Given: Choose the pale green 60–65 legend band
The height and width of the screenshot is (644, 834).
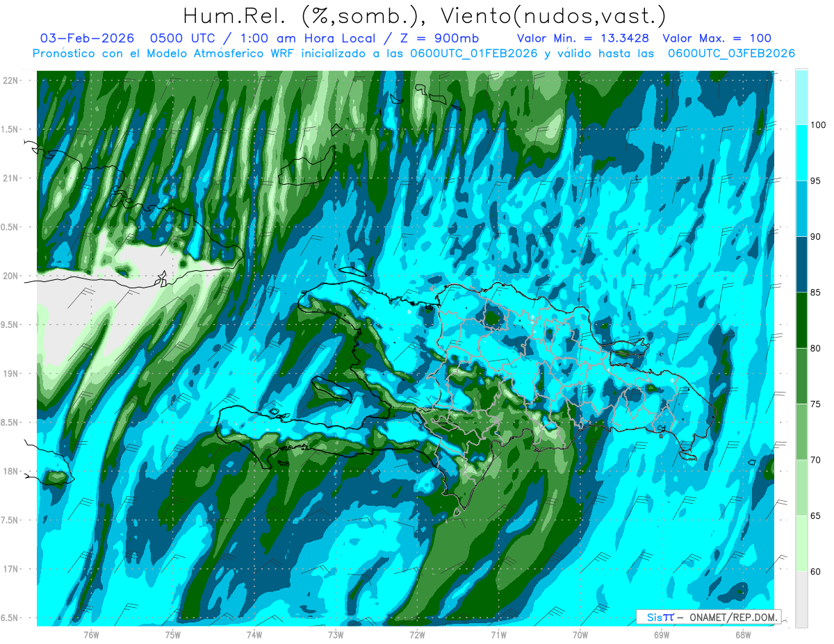Looking at the screenshot, I should pyautogui.click(x=801, y=543).
